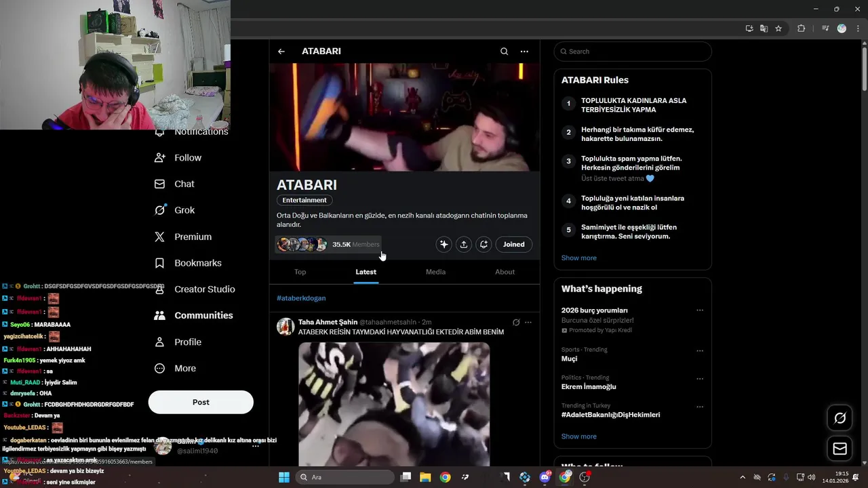Expand ATABARI Rules with Show more

click(x=579, y=258)
